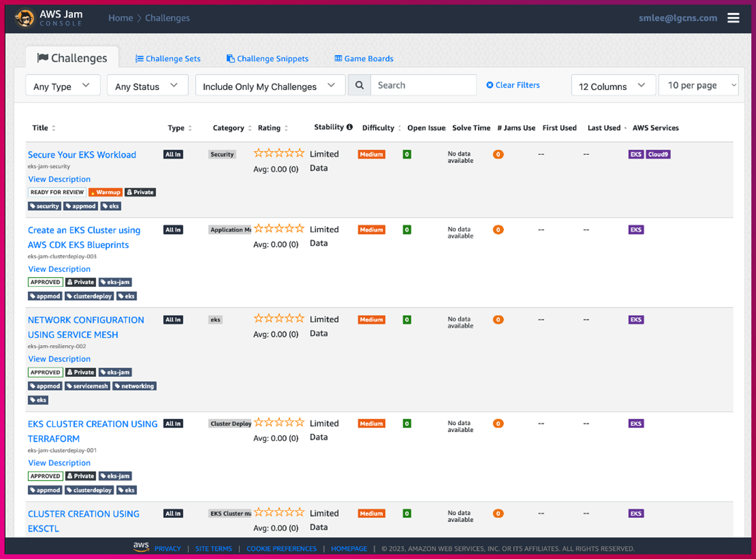
Task: Expand the Any Type dropdown
Action: pyautogui.click(x=62, y=86)
